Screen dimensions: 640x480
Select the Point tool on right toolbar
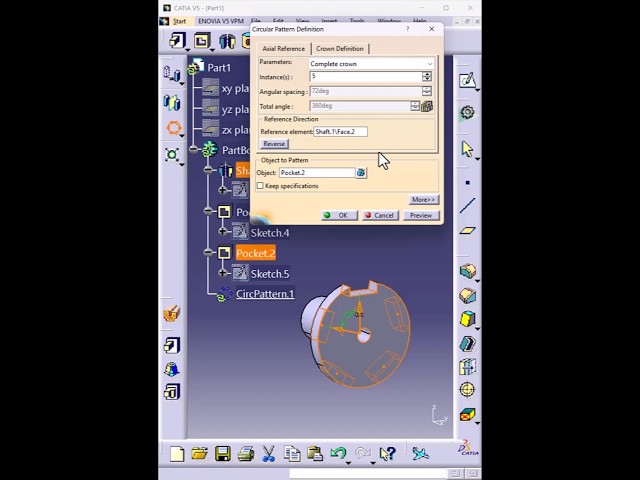[467, 182]
